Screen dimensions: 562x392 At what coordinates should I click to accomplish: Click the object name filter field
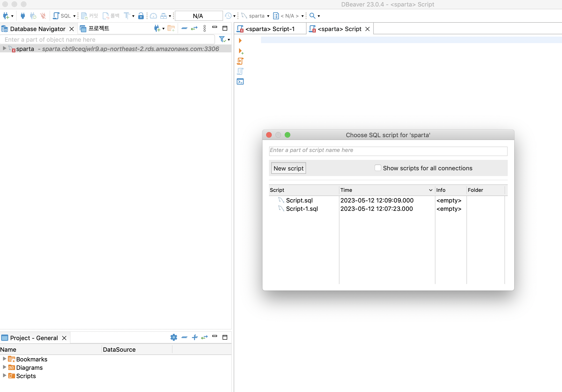[x=107, y=40]
